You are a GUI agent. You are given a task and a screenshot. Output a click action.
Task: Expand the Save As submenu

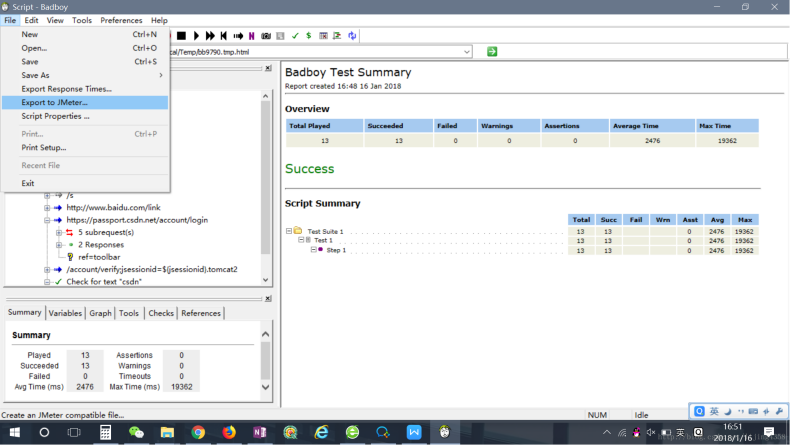(x=85, y=75)
